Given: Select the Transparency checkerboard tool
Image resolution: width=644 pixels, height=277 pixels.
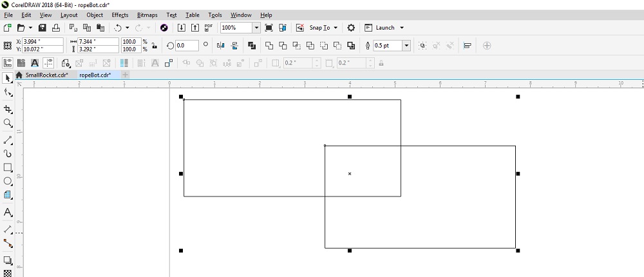Looking at the screenshot, I should click(7, 273).
